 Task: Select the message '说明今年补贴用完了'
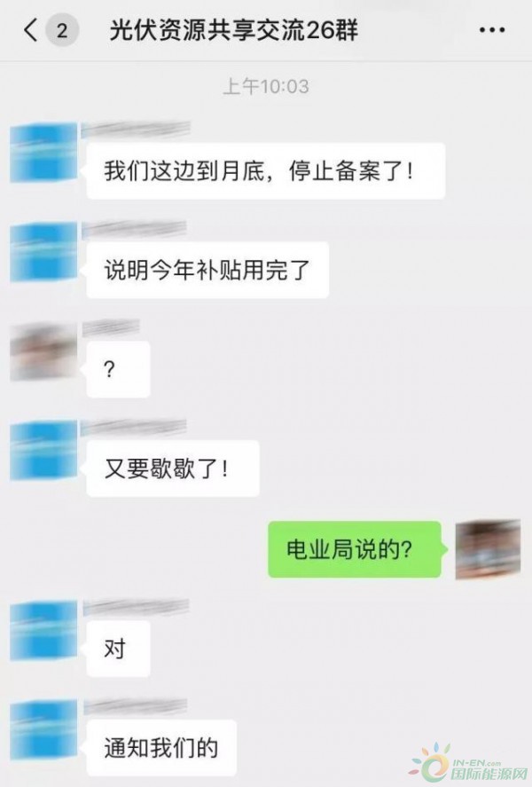pyautogui.click(x=207, y=270)
